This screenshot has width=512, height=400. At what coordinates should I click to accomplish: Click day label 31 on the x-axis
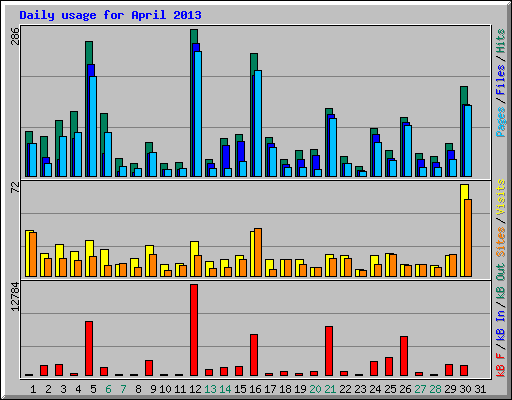(x=480, y=389)
